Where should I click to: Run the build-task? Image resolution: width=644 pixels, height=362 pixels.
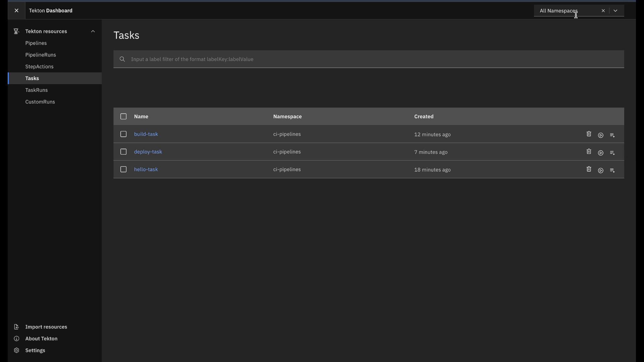click(x=601, y=135)
